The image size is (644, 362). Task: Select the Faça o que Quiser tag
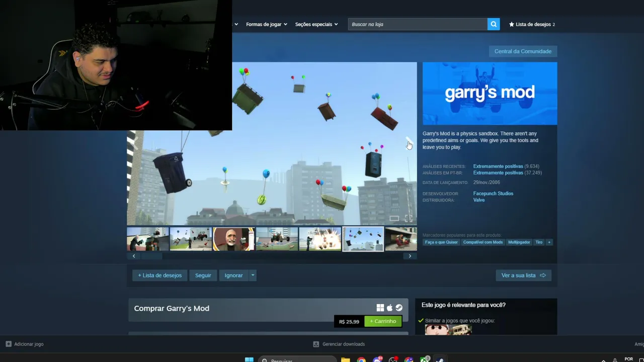click(x=441, y=242)
